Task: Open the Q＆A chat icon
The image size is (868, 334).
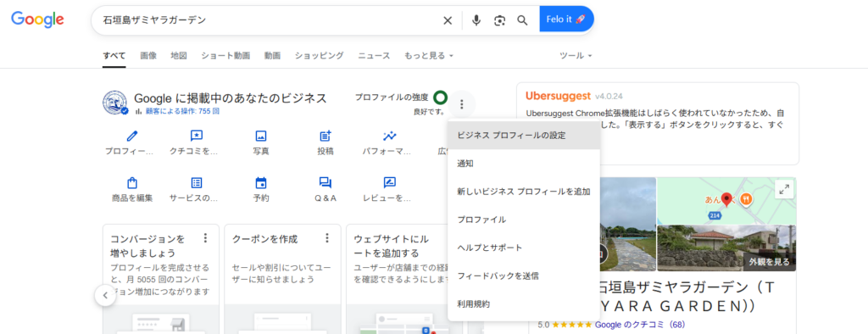Action: click(x=325, y=183)
